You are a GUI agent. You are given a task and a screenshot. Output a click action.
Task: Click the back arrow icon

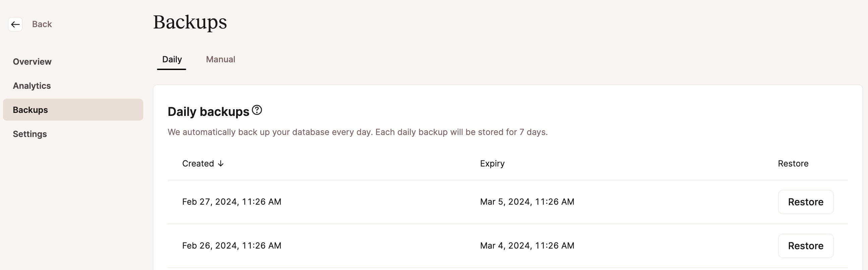click(15, 24)
